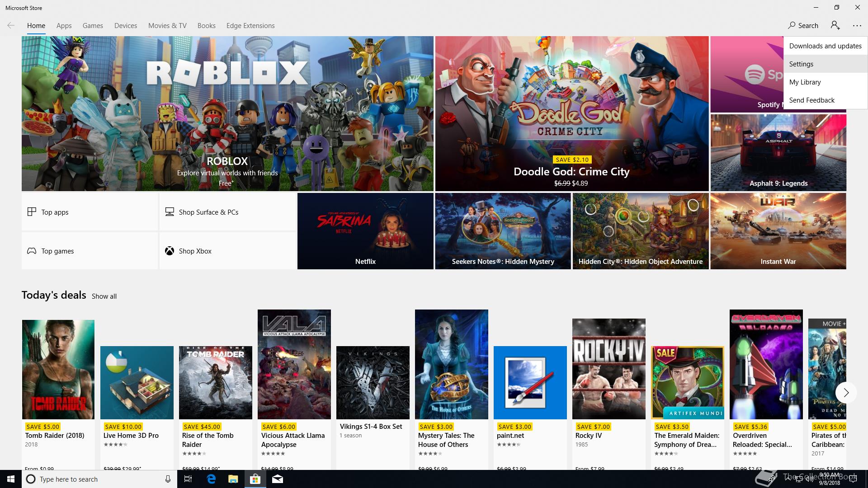The height and width of the screenshot is (488, 868).
Task: Open the Apps tab
Action: pos(64,26)
